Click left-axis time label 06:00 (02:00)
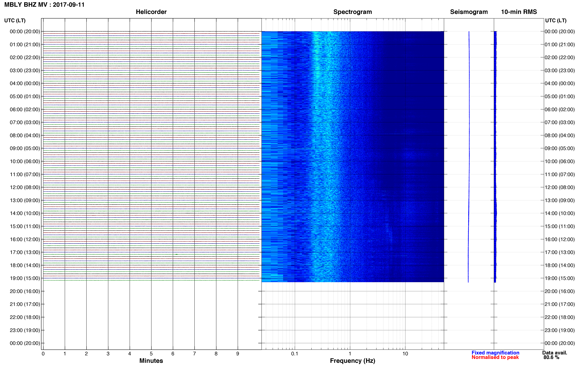Image resolution: width=588 pixels, height=368 pixels. point(25,110)
